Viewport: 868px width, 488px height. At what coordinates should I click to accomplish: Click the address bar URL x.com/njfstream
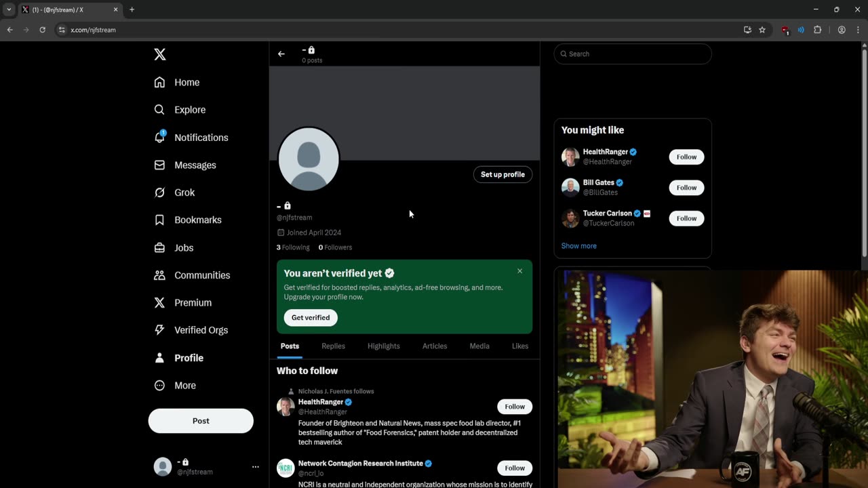93,30
